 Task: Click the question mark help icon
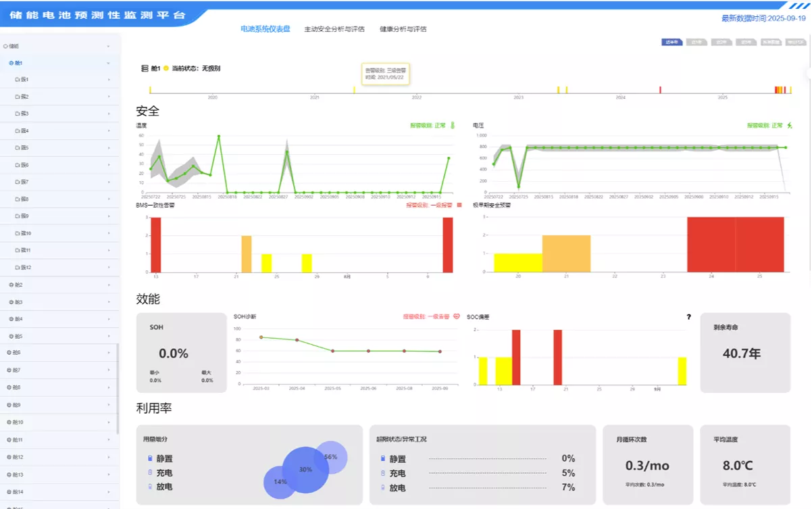pyautogui.click(x=689, y=316)
